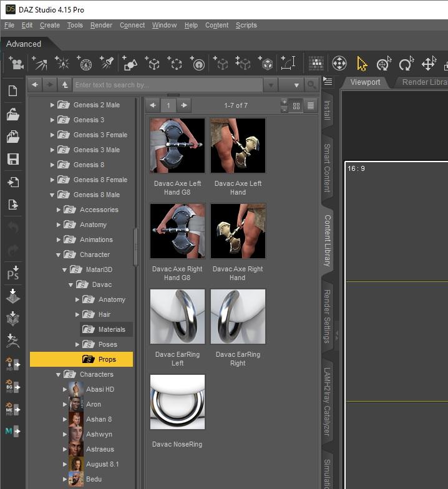Click the Export icon in sidebar
The width and height of the screenshot is (448, 489).
(12, 205)
